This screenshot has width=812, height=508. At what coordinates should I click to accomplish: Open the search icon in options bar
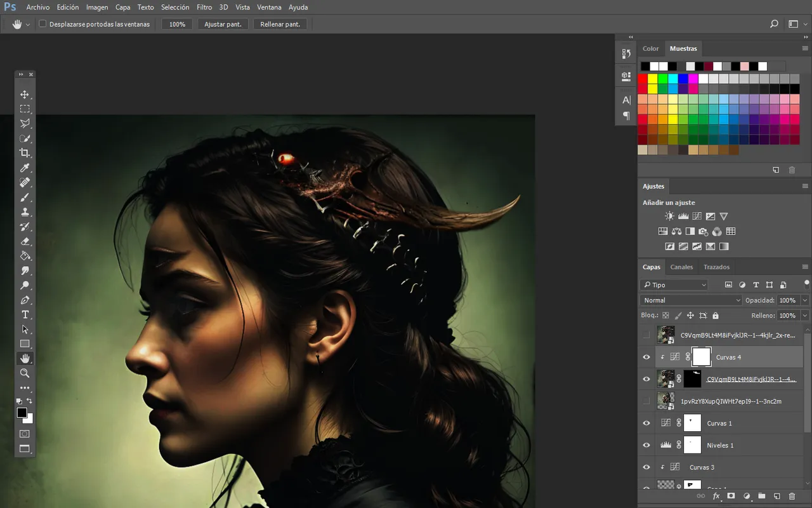tap(774, 24)
